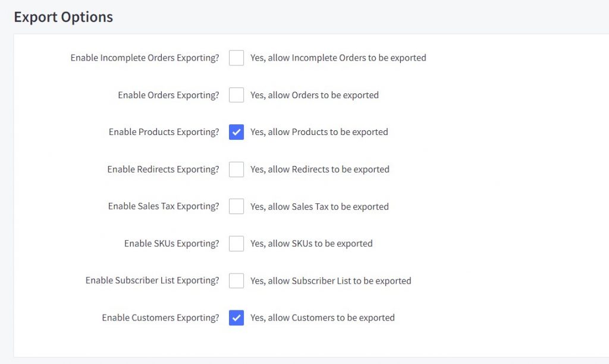The width and height of the screenshot is (609, 364).
Task: Check the Sales Tax exporting checkbox
Action: pos(236,206)
